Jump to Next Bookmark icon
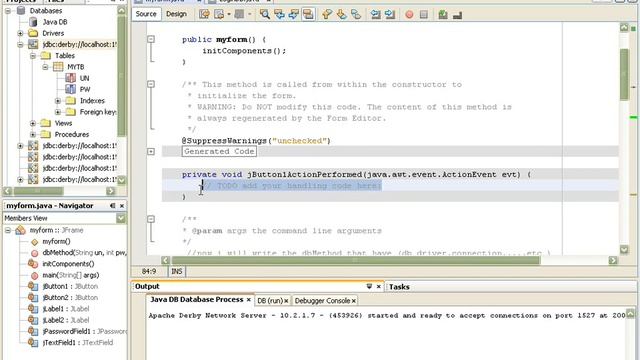The height and width of the screenshot is (360, 640). coord(341,15)
